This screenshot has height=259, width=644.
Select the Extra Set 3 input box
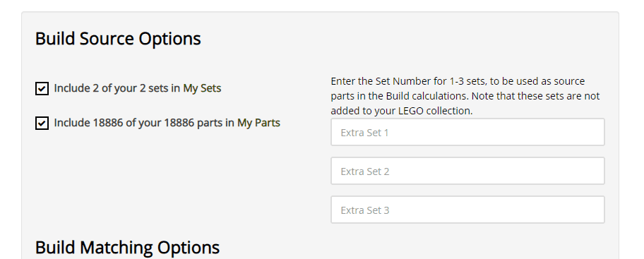click(x=467, y=210)
